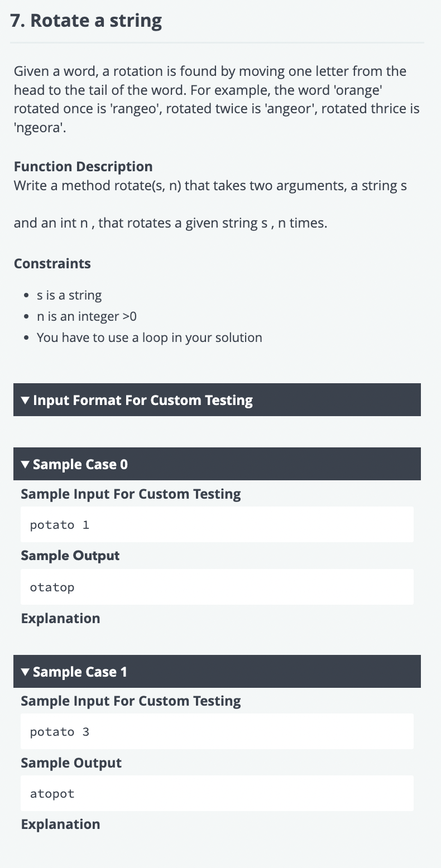The height and width of the screenshot is (868, 441).
Task: Click the Explanation label under Sample Case 1
Action: pyautogui.click(x=60, y=824)
